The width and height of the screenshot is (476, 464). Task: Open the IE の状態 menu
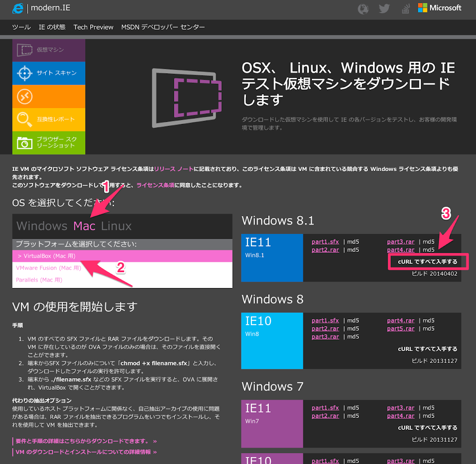(x=52, y=27)
